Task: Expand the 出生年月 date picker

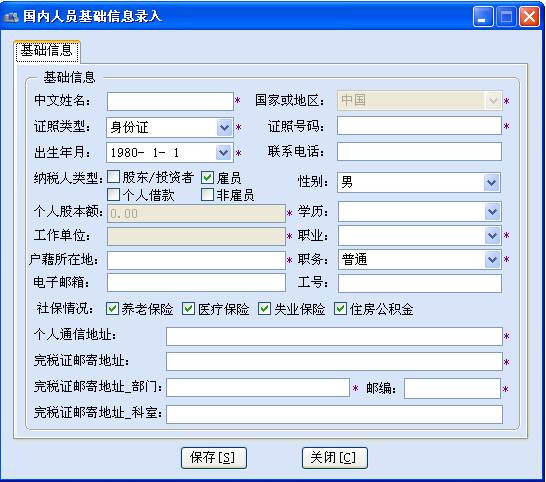Action: [x=224, y=153]
